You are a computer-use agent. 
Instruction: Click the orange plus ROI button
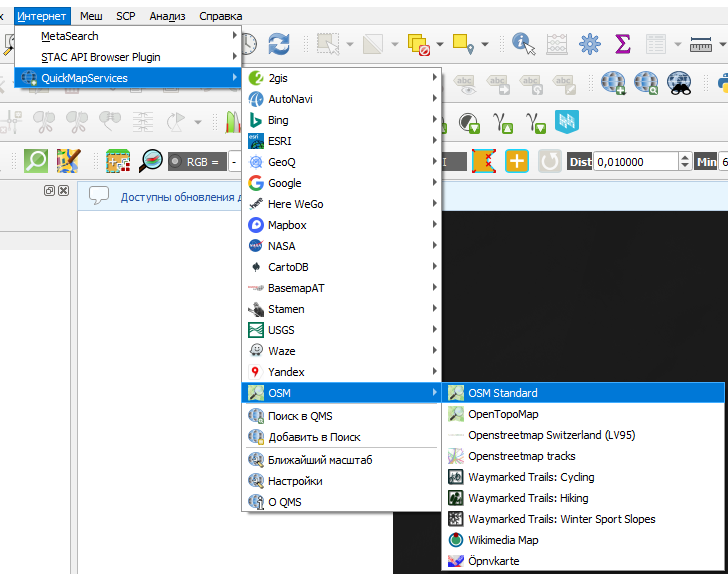517,161
